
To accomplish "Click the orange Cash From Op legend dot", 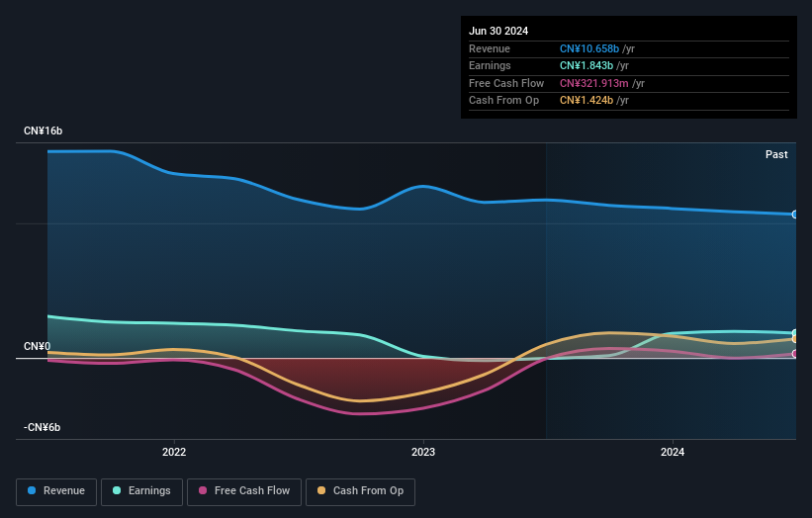I will click(321, 490).
